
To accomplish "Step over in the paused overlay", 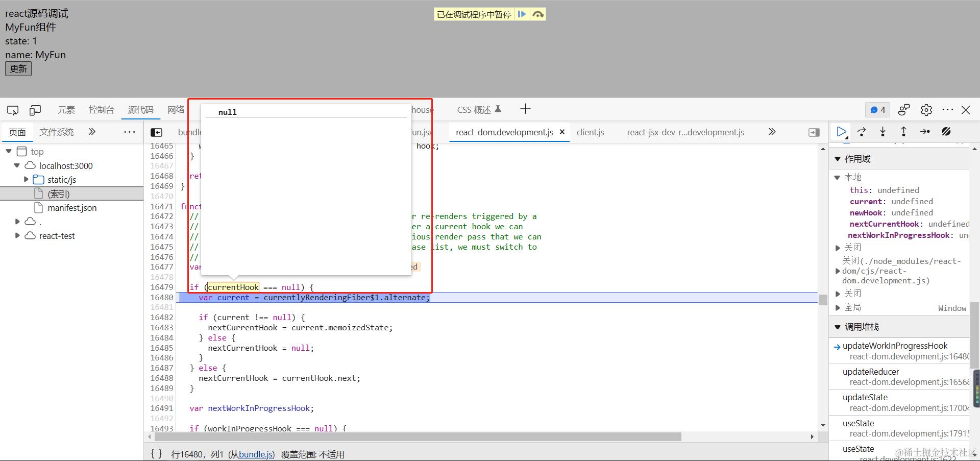I will click(538, 14).
